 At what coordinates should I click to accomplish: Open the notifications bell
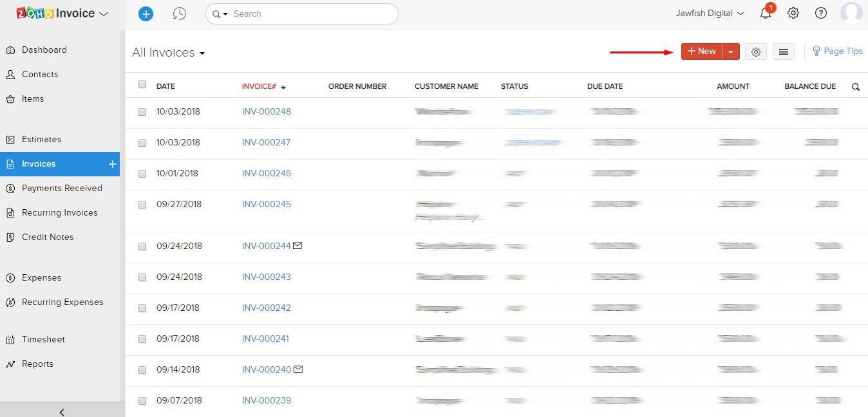[765, 12]
